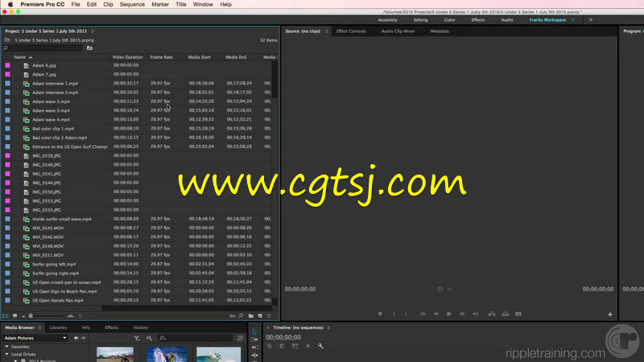Click the Export Frame camera icon

tap(518, 314)
